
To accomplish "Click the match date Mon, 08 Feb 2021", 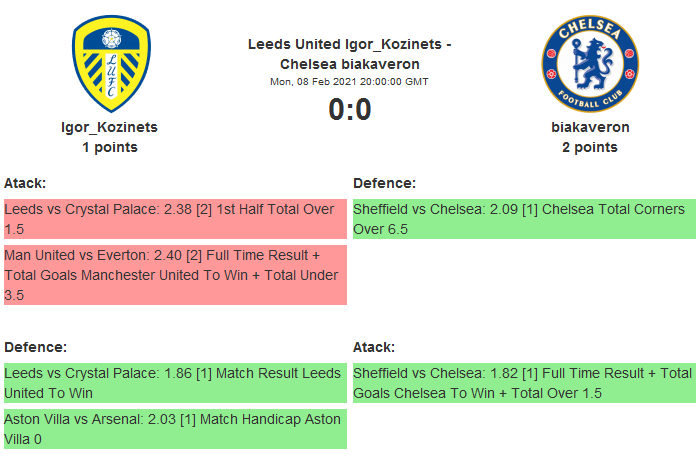I will click(350, 81).
